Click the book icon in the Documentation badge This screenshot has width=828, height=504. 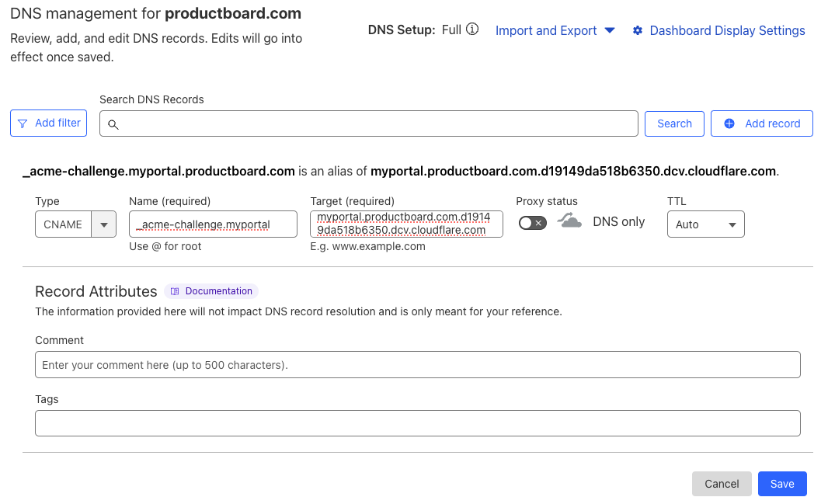point(175,291)
